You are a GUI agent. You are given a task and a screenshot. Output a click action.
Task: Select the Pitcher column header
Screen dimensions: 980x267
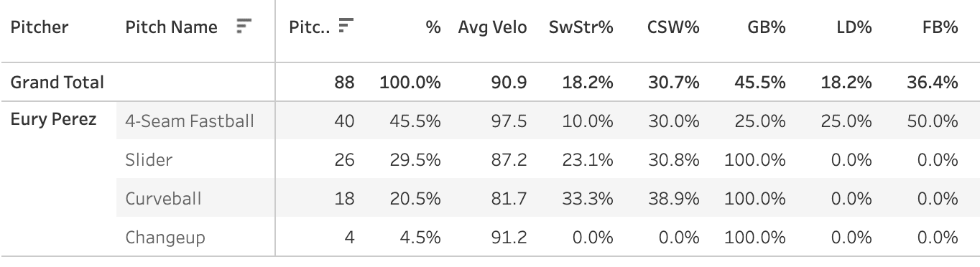[40, 28]
